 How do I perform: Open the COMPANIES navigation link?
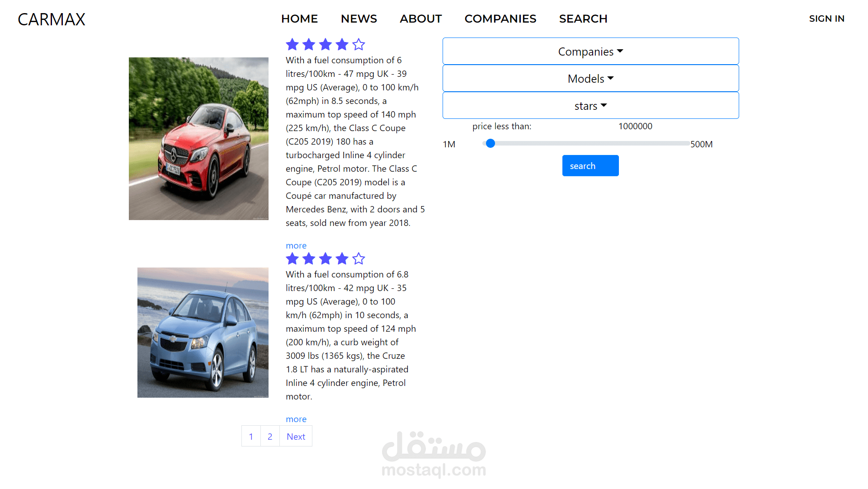500,19
